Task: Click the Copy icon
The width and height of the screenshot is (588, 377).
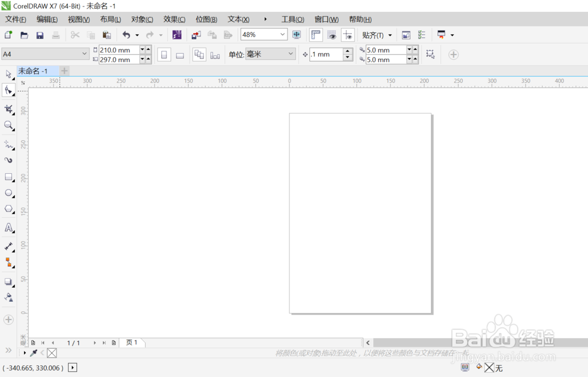Action: point(91,35)
